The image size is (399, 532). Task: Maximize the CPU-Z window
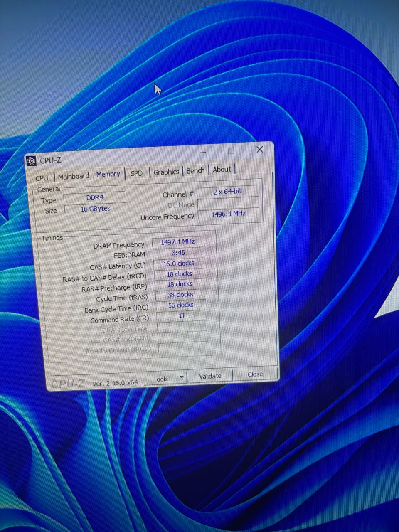coord(231,151)
